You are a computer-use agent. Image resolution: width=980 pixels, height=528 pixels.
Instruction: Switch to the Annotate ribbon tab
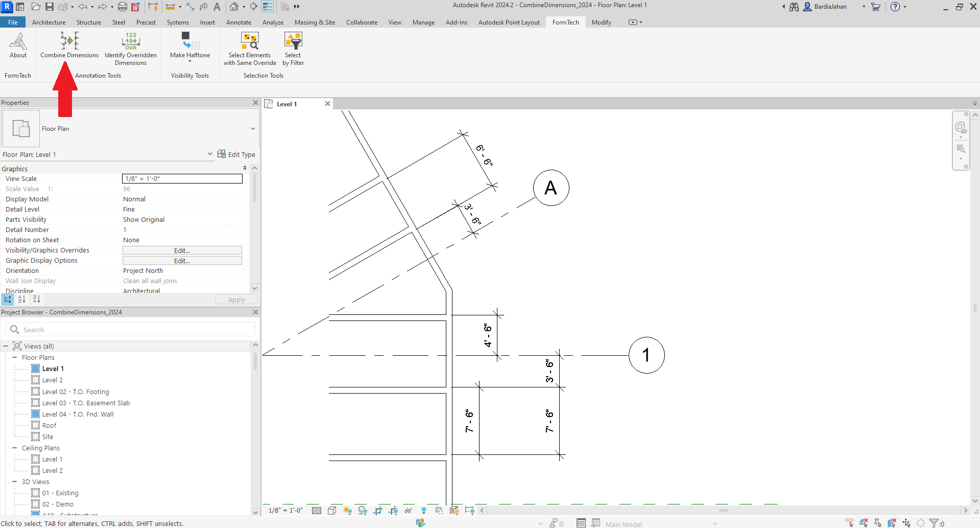238,22
